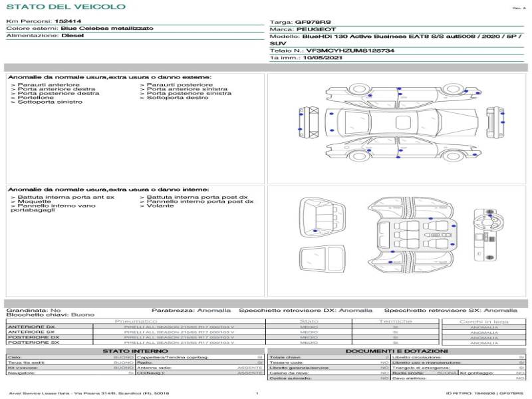Click the 'STATO DEL VEICOLO' title
This screenshot has height=399, width=532.
[x=66, y=7]
